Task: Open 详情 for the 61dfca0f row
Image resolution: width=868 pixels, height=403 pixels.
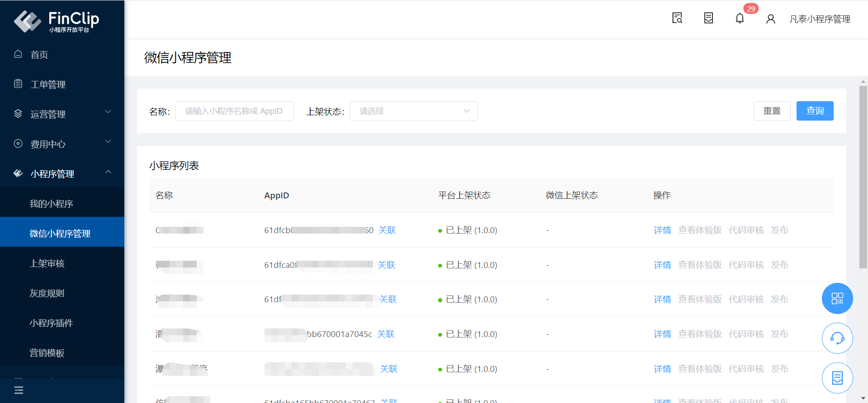Action: (662, 265)
